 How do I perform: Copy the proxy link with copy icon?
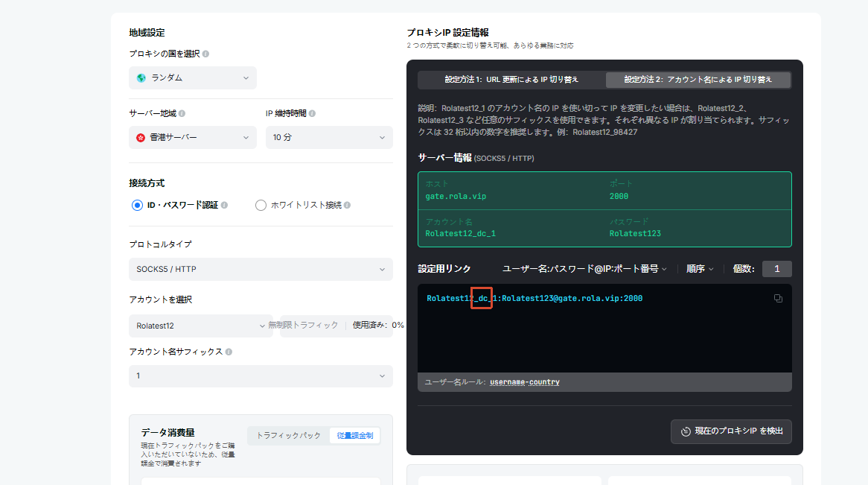pos(778,298)
